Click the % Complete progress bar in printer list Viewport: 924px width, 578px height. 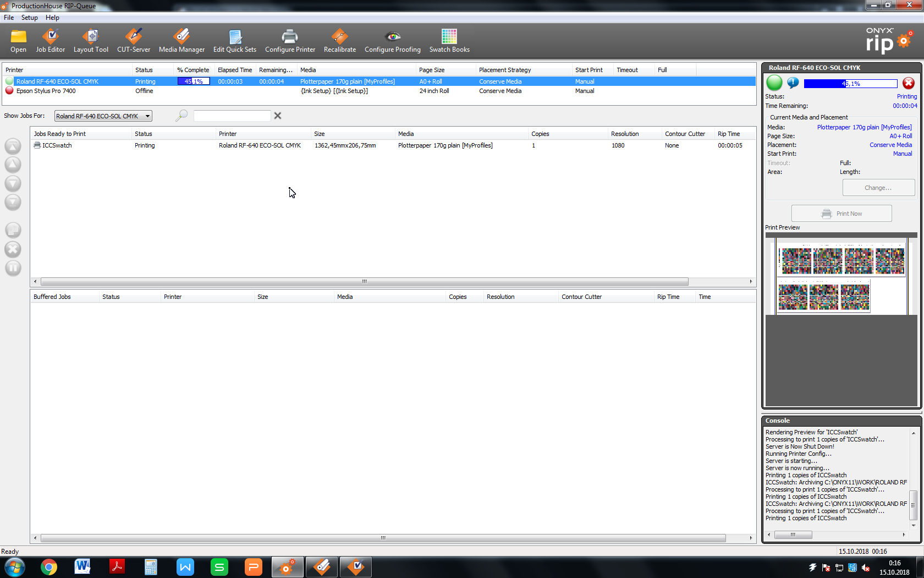[x=194, y=81]
